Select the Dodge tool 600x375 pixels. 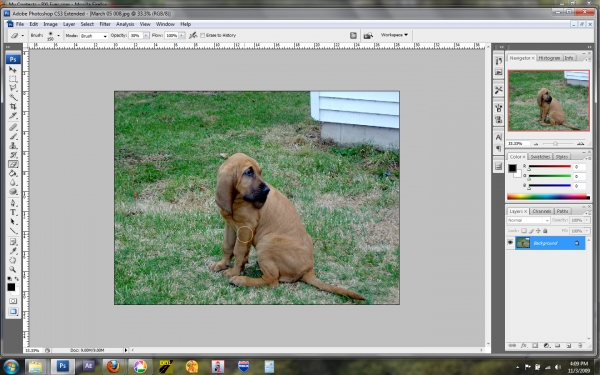[x=13, y=192]
